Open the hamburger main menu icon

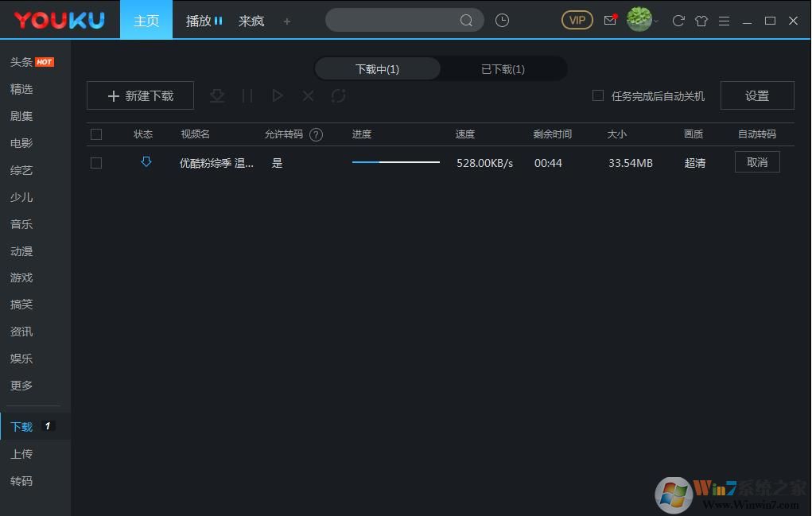[725, 21]
